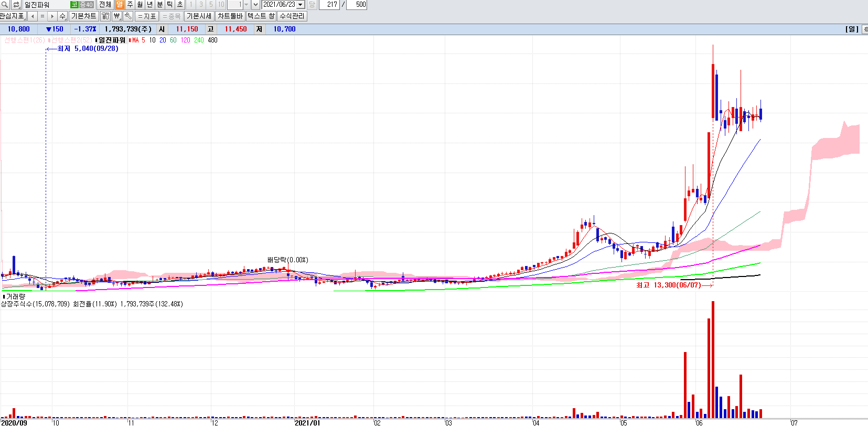The width and height of the screenshot is (868, 426).
Task: Click the open price 11,150
Action: (187, 29)
